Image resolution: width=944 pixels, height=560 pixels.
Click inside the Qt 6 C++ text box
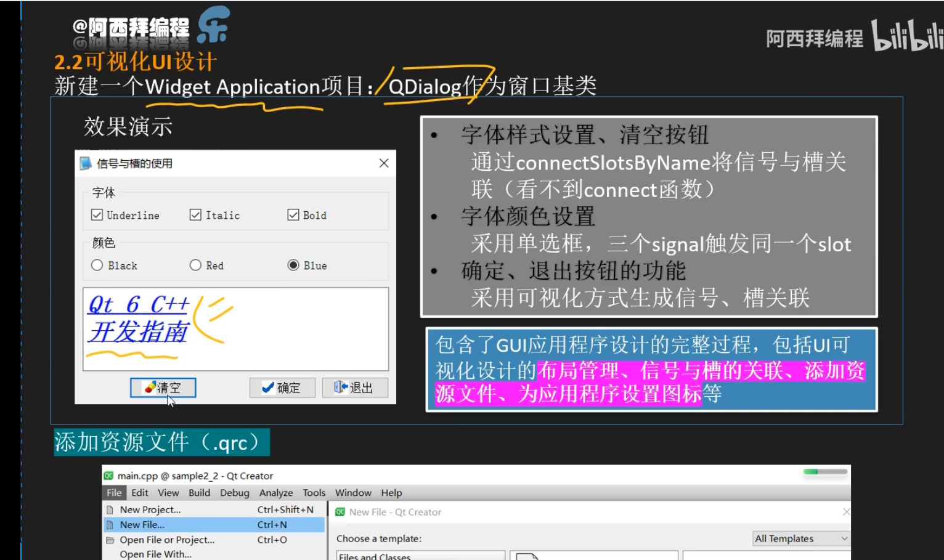(235, 329)
